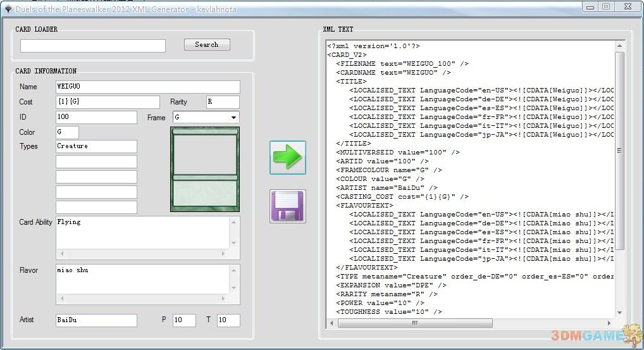Click the Card Loader search input field
The image size is (644, 350).
click(93, 46)
